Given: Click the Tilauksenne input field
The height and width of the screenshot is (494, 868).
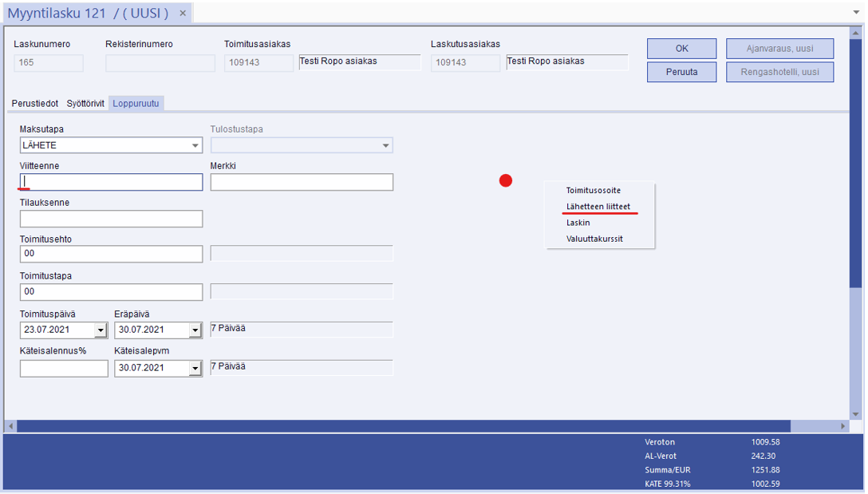Looking at the screenshot, I should tap(112, 219).
